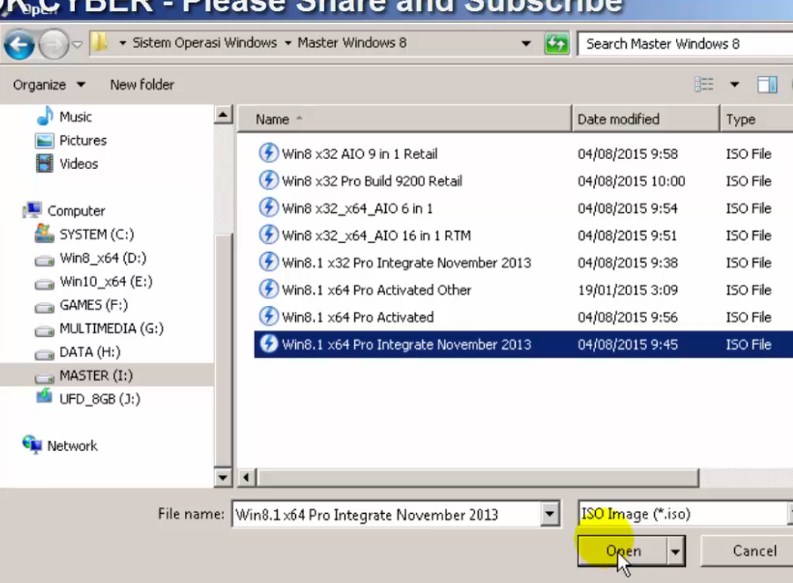Sort by Type column header
The image size is (793, 583).
coord(757,119)
